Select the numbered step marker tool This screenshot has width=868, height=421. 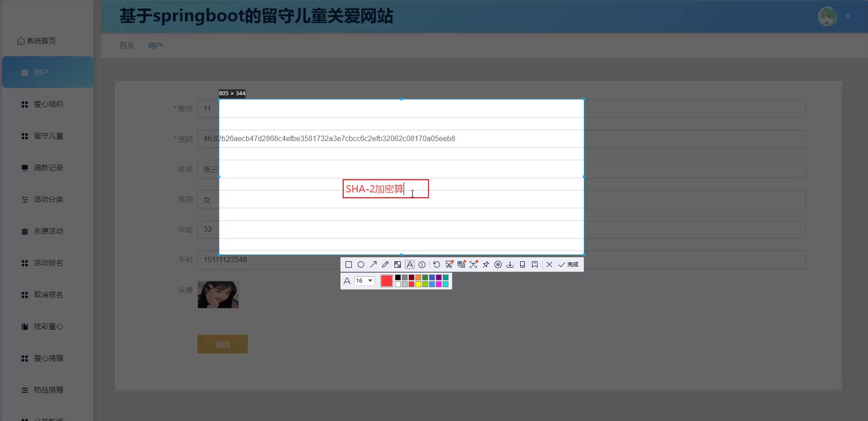(422, 264)
